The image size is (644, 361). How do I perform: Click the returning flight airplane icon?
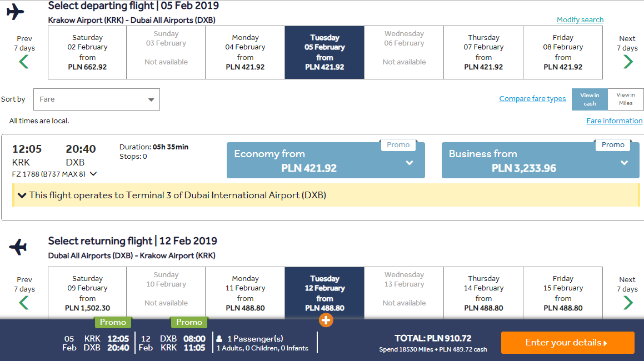[x=18, y=247]
